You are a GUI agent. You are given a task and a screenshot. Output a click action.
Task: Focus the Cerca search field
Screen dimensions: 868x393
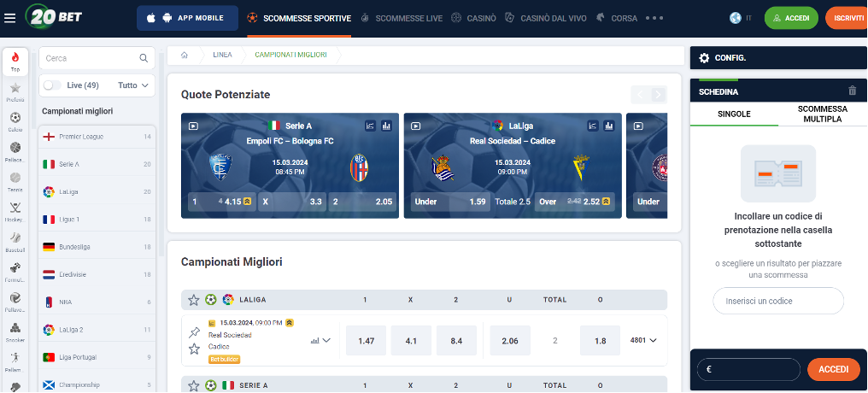[97, 58]
